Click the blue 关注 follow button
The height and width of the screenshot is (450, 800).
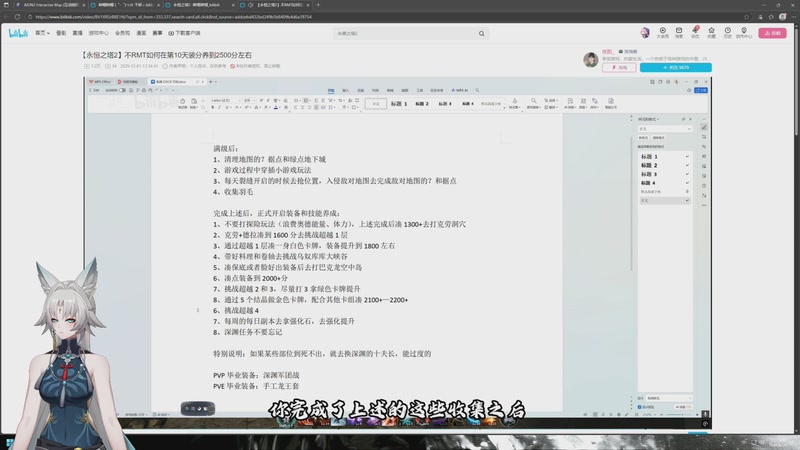(x=676, y=67)
